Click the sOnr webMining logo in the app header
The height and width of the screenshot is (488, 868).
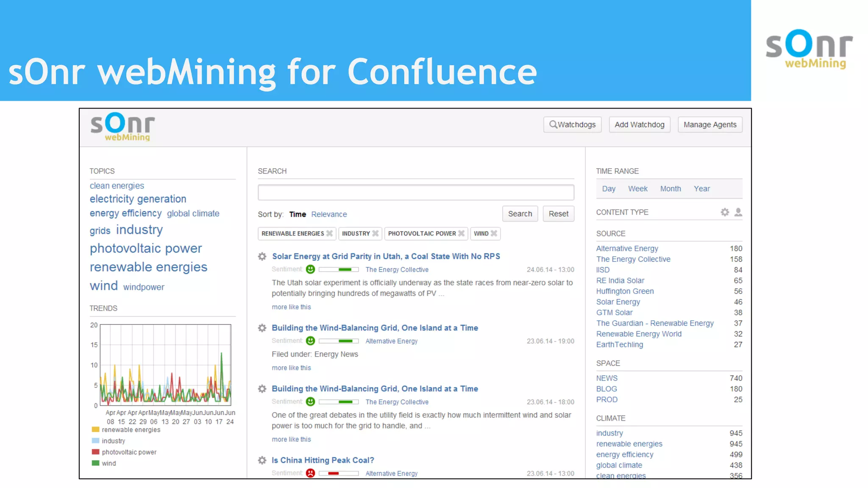coord(122,127)
